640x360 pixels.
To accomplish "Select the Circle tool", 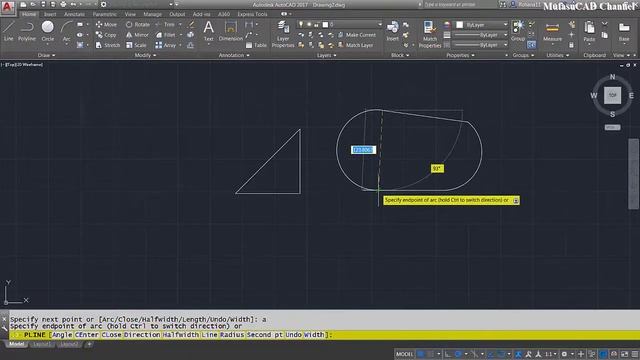I will click(48, 31).
